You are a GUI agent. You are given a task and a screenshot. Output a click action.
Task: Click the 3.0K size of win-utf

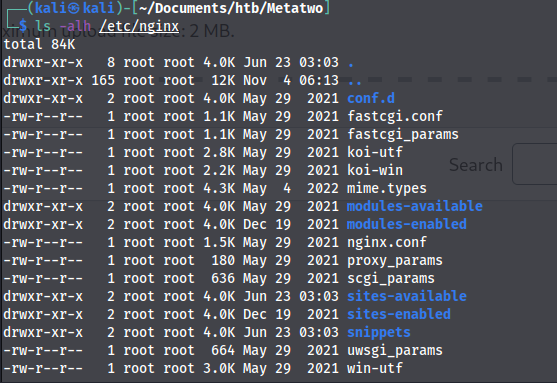click(219, 368)
